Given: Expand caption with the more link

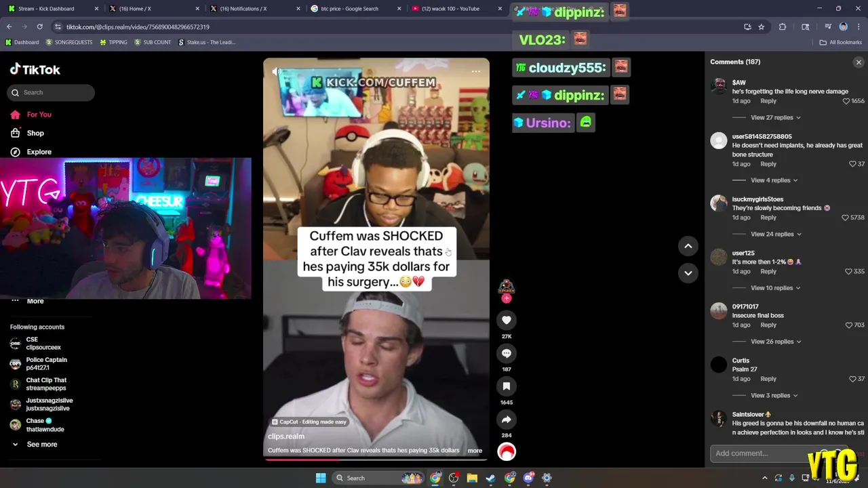Looking at the screenshot, I should [x=475, y=451].
